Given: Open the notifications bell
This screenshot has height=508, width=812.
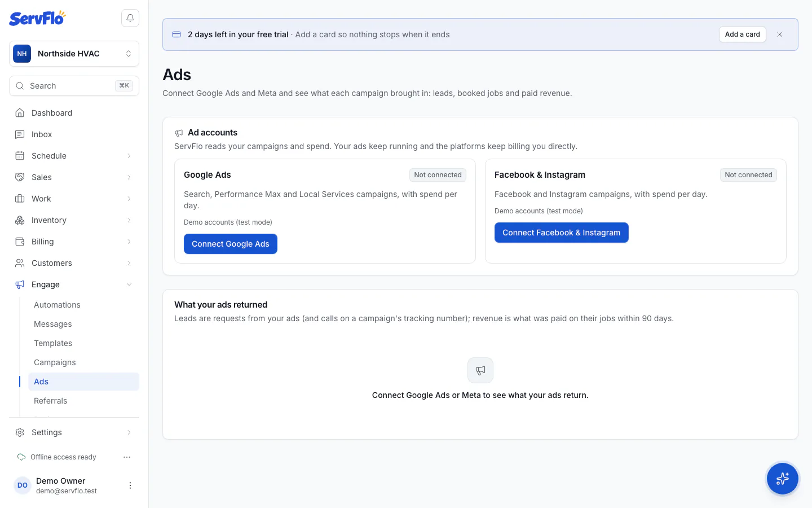Looking at the screenshot, I should click(x=130, y=18).
